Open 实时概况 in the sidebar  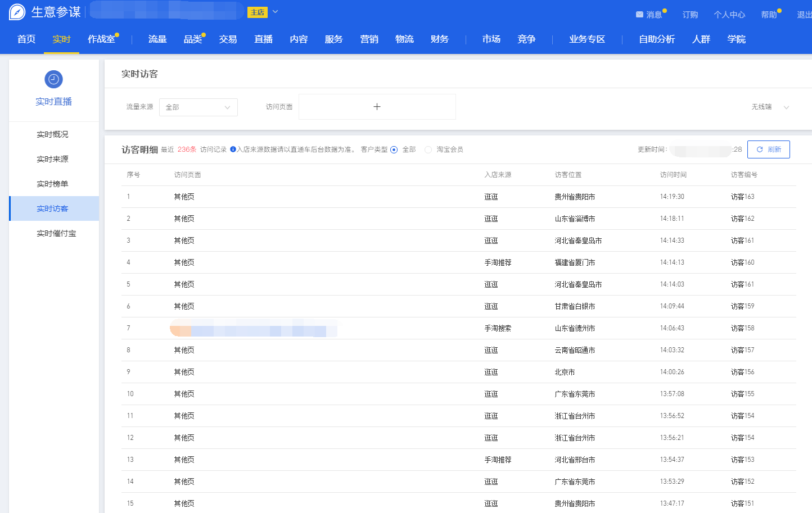(x=52, y=134)
